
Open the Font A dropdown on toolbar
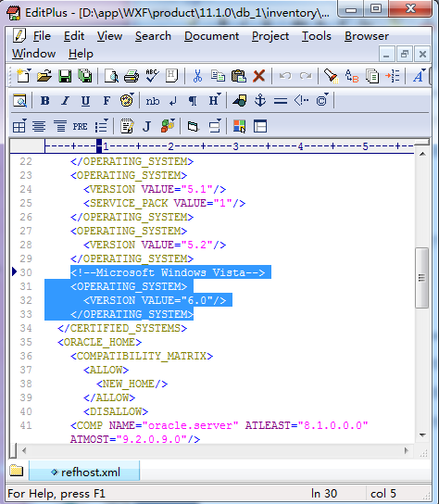pyautogui.click(x=419, y=76)
